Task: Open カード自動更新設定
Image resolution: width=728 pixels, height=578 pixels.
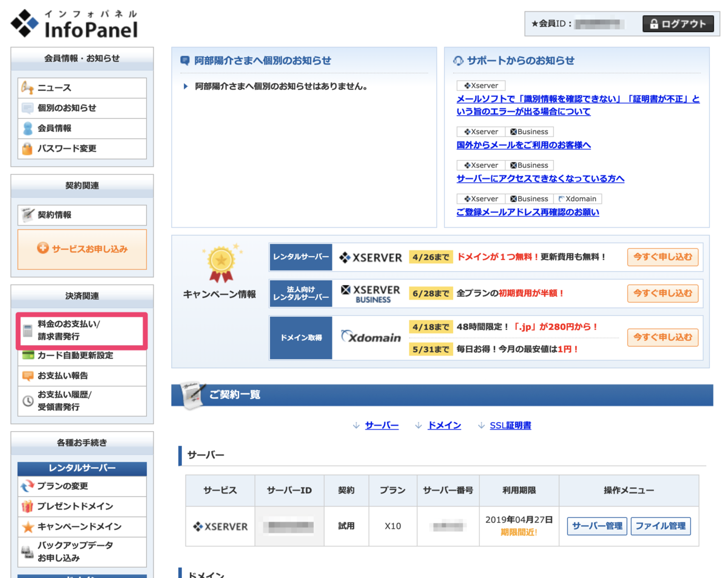Action: [82, 355]
